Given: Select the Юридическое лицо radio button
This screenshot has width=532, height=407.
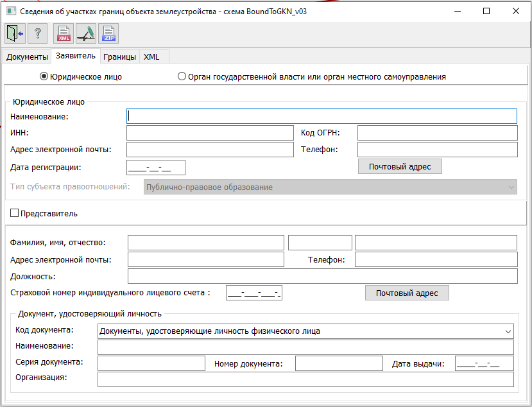Looking at the screenshot, I should [44, 76].
